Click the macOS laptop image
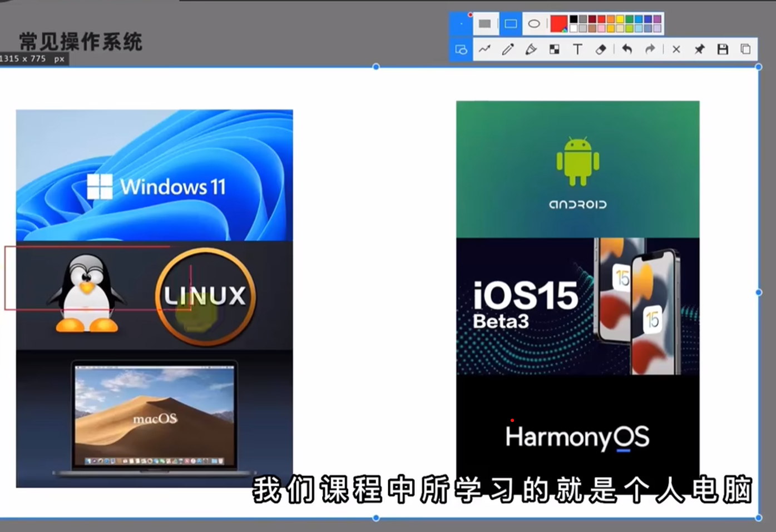The width and height of the screenshot is (776, 532). point(155,419)
